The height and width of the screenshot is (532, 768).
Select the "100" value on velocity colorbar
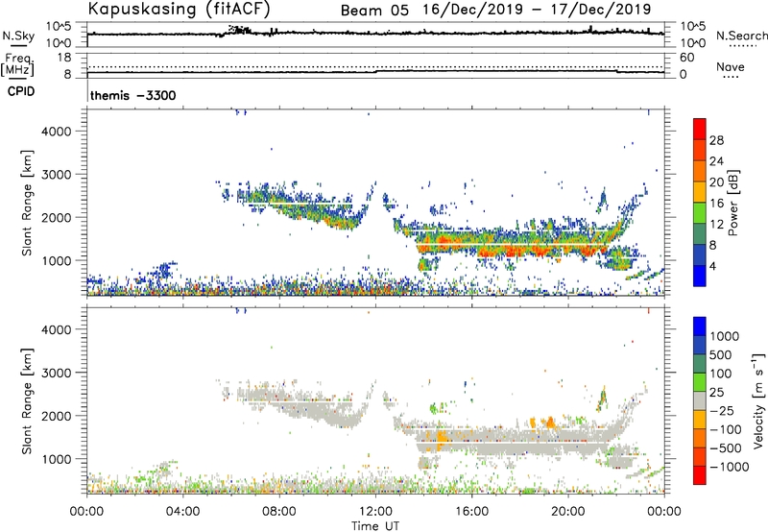click(x=720, y=374)
